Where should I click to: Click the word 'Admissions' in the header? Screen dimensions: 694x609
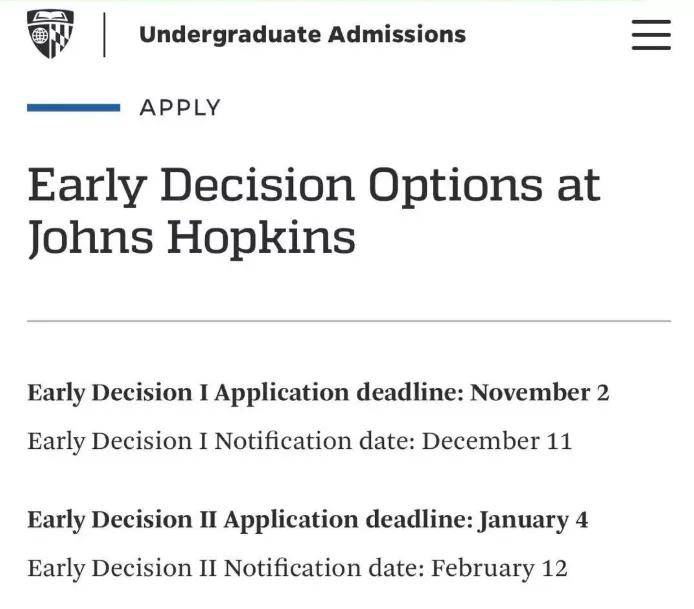tap(397, 35)
